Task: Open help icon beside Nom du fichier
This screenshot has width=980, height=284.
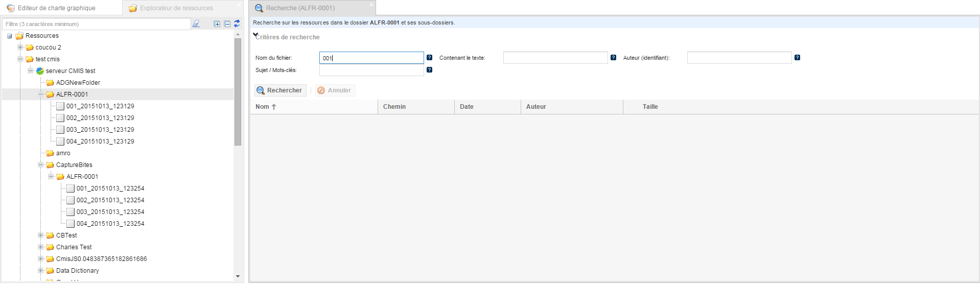Action: (x=429, y=58)
